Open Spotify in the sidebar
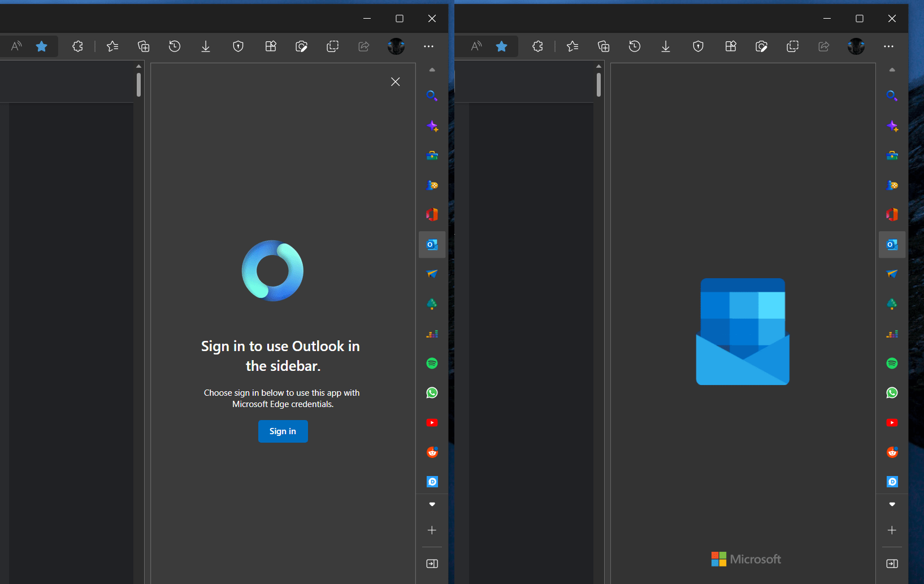 pyautogui.click(x=432, y=363)
